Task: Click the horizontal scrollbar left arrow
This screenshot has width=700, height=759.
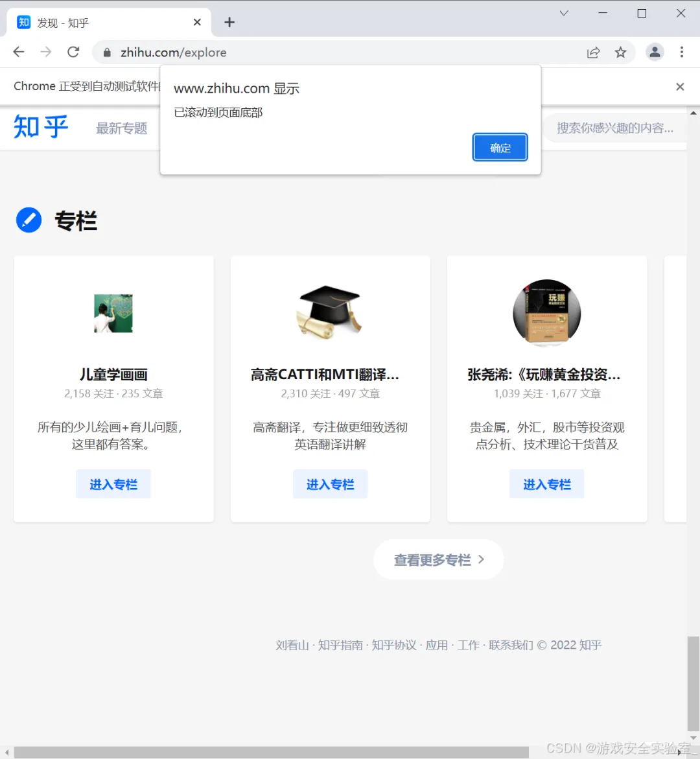Action: coord(6,753)
